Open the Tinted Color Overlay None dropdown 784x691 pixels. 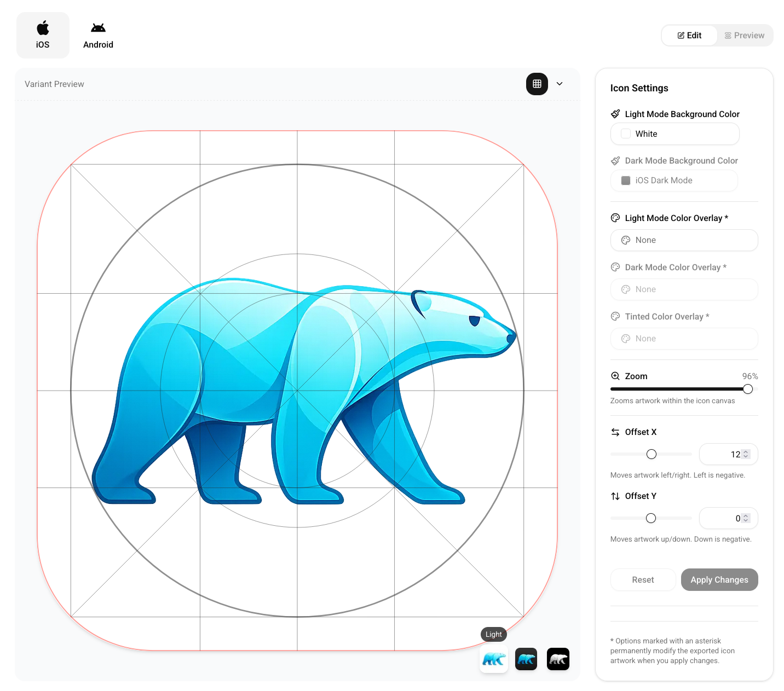(x=684, y=339)
